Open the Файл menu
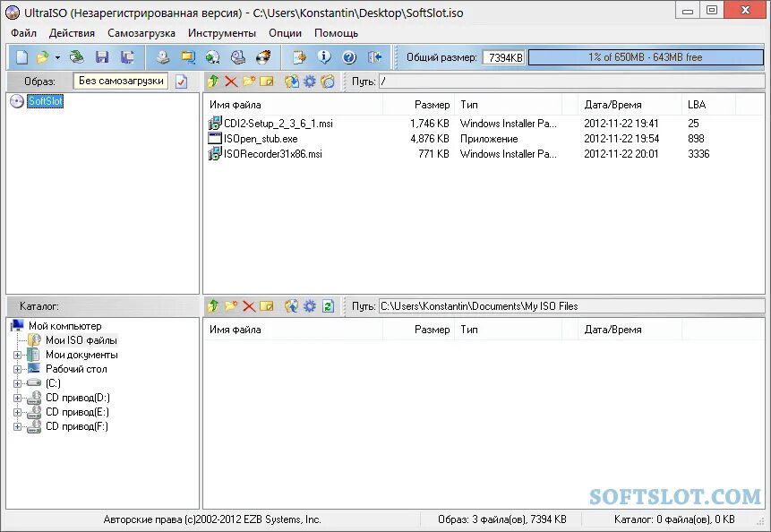Screen dimensions: 771x532 pyautogui.click(x=23, y=33)
